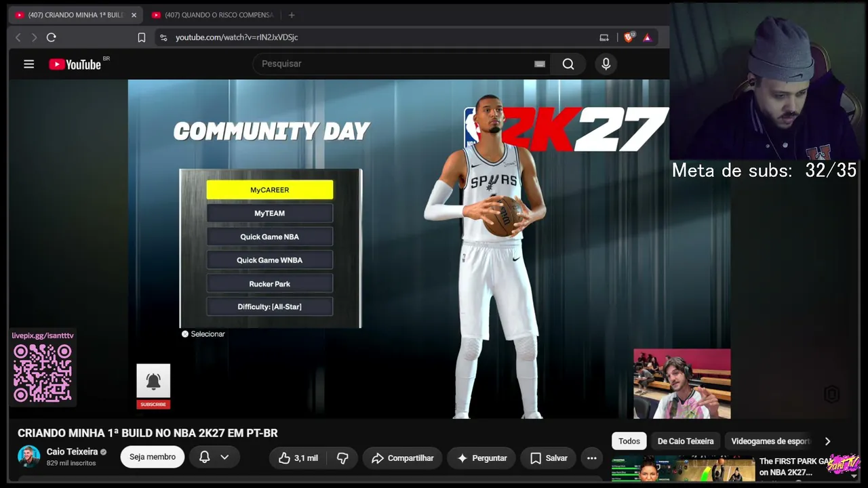The width and height of the screenshot is (868, 488).
Task: Bookmark this page in the toolbar
Action: (142, 37)
